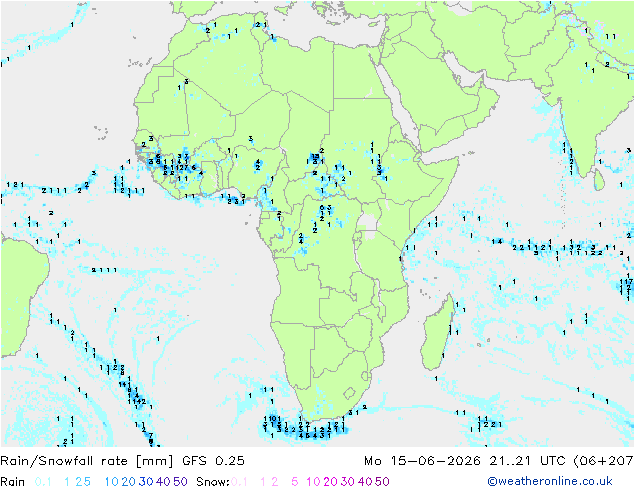Click the "127" rainfall value in West Africa
This screenshot has width=634, height=490.
coord(180,167)
